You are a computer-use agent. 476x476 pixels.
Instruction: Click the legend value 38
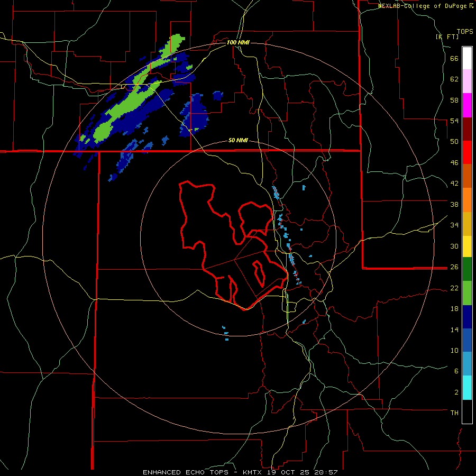point(454,204)
